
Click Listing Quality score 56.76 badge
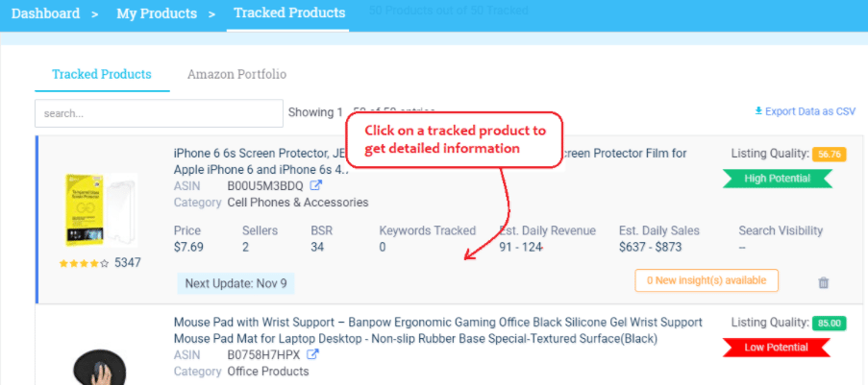(830, 155)
